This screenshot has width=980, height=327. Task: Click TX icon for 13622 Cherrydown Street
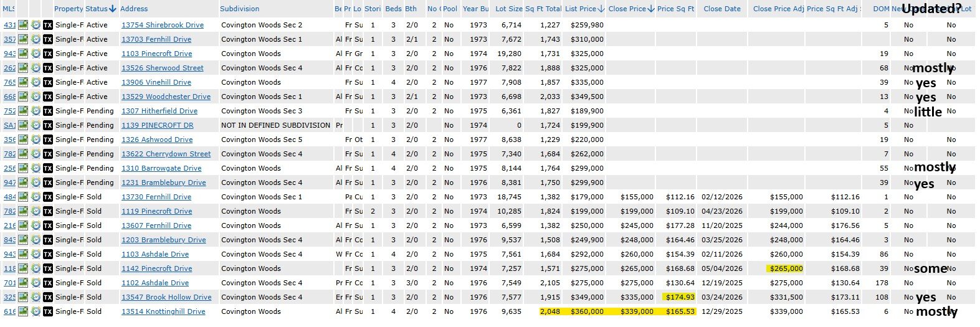pyautogui.click(x=48, y=154)
